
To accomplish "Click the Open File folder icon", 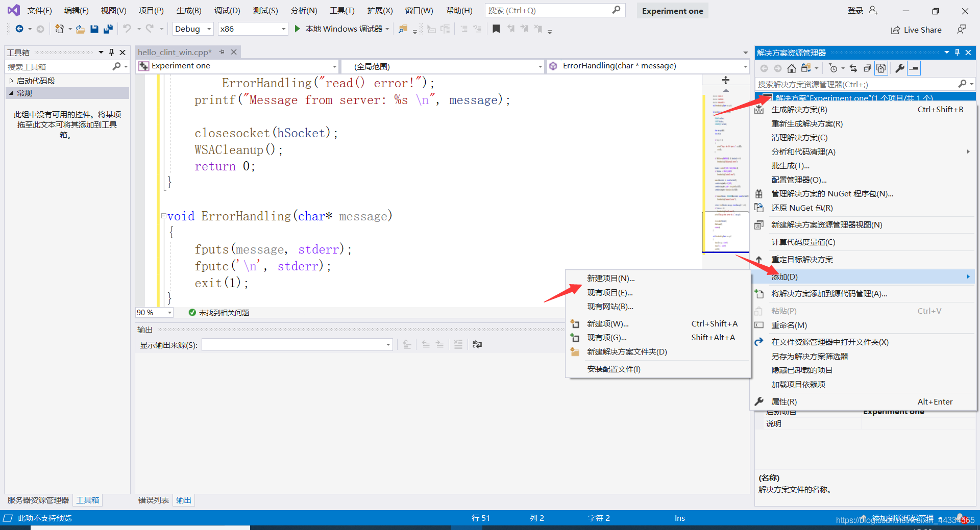I will [80, 29].
